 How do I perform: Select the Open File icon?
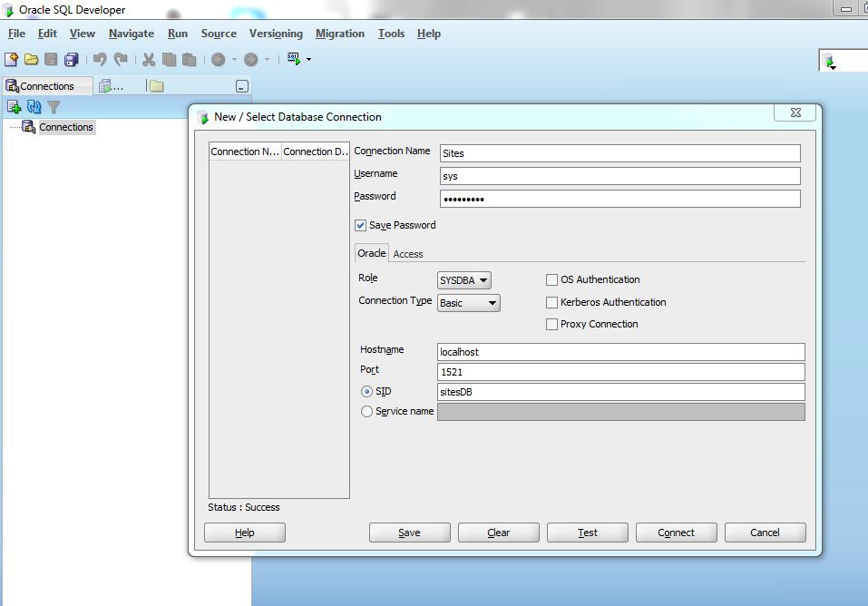tap(32, 59)
